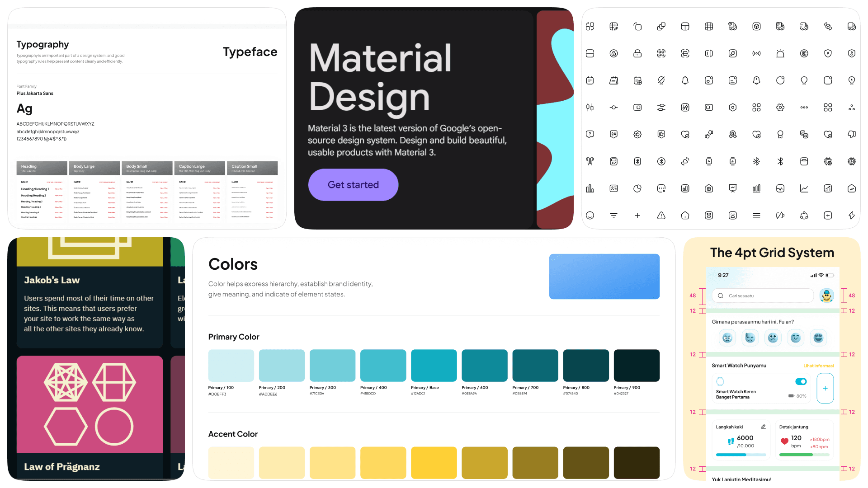The height and width of the screenshot is (488, 868).
Task: Select the wireless earbuds icon
Action: (x=590, y=161)
